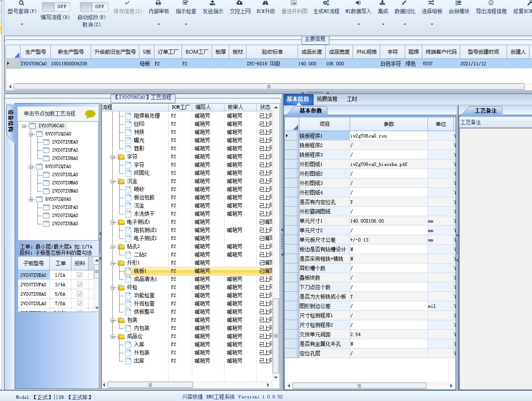Edit the 单元板尺寸公差 value +/-0.13
532x401 pixels.
pos(389,240)
